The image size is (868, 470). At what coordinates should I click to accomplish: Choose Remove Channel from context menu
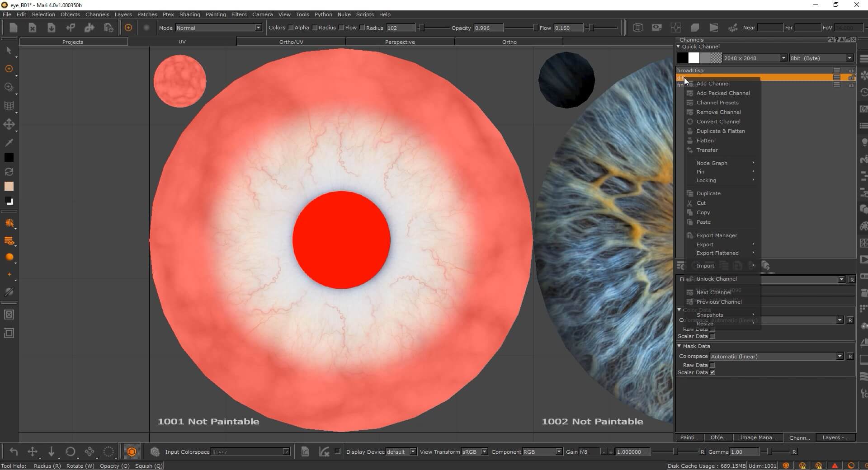click(x=718, y=112)
